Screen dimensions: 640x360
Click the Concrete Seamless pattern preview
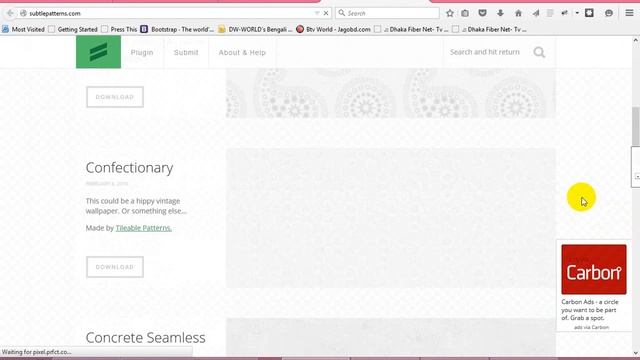pos(391,336)
